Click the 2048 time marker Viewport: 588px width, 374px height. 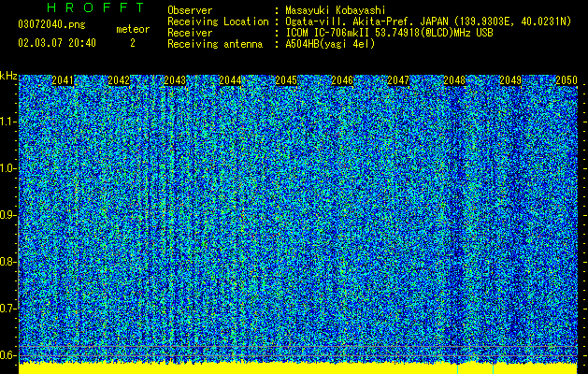tap(454, 80)
